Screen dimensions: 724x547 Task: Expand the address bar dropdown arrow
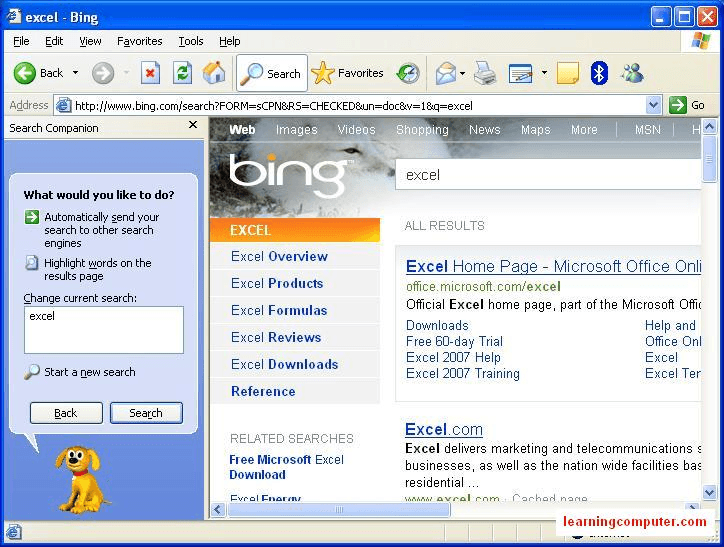tap(653, 105)
